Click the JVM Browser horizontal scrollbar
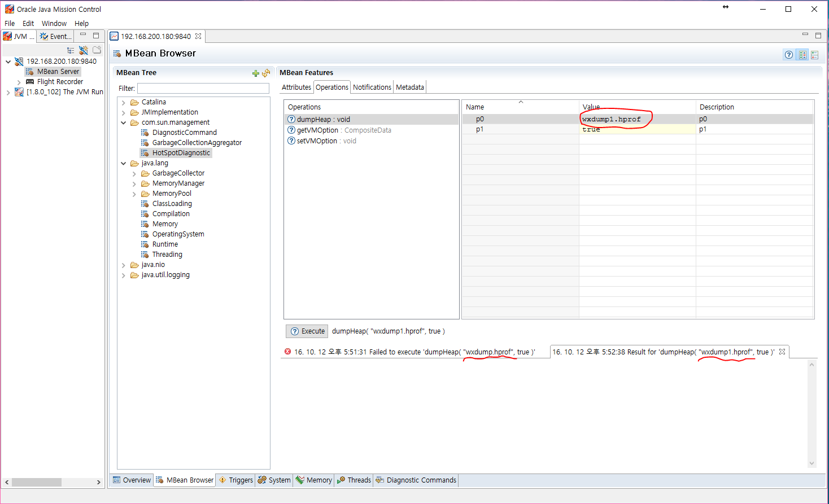The image size is (829, 504). point(37,483)
